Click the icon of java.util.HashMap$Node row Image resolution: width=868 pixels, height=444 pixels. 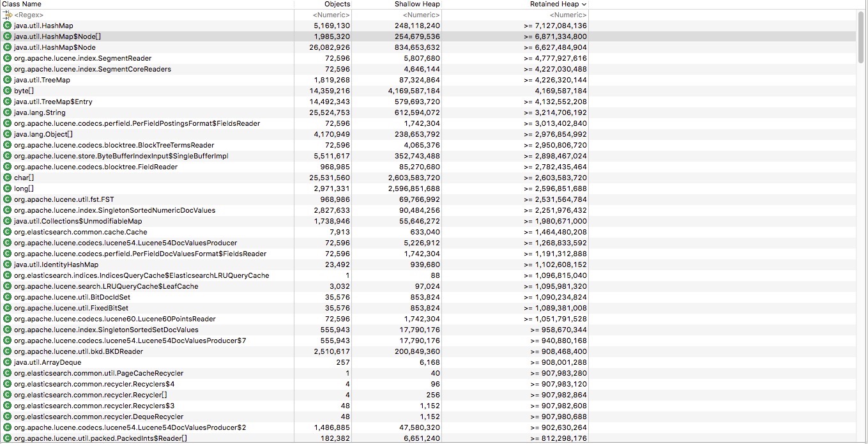click(8, 47)
